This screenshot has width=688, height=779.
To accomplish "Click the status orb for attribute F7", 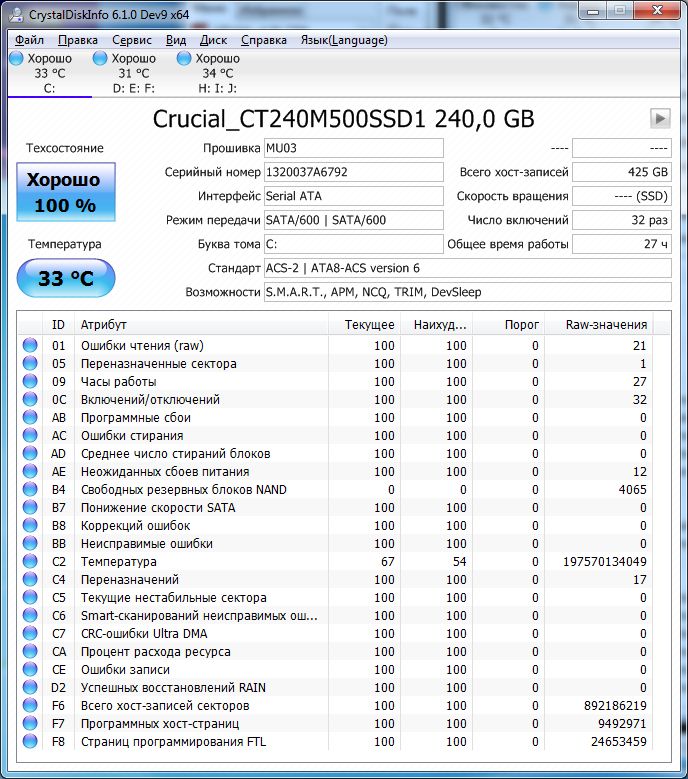I will (30, 723).
